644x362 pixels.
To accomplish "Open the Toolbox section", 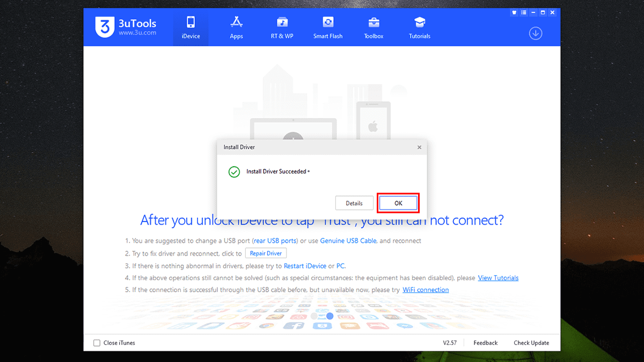I will pyautogui.click(x=373, y=27).
